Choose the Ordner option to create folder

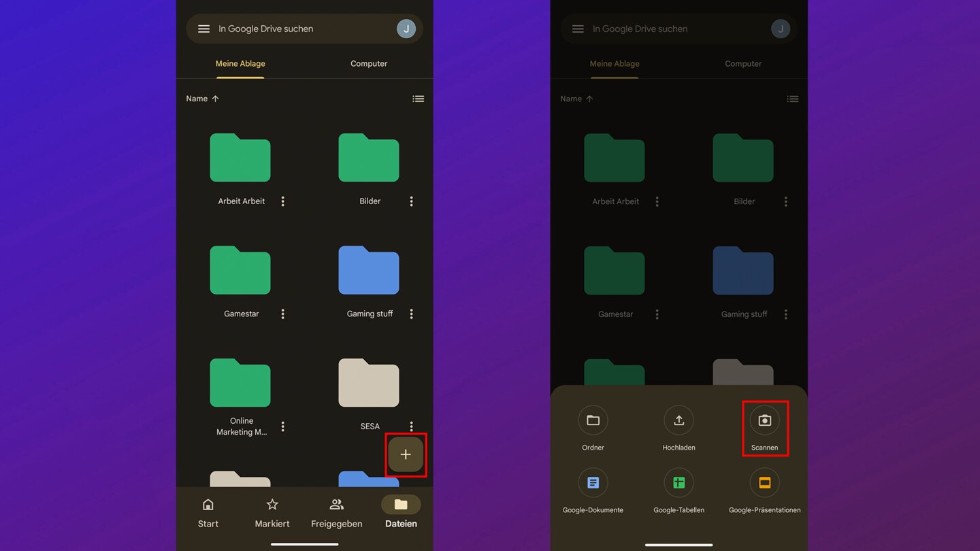coord(593,421)
